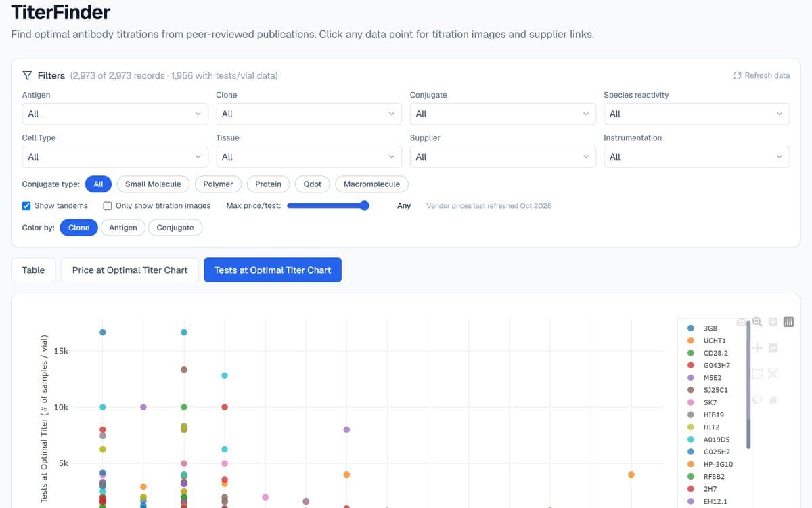Click 'Vendor prices last refreshed Oct 2026' text

[x=489, y=205]
